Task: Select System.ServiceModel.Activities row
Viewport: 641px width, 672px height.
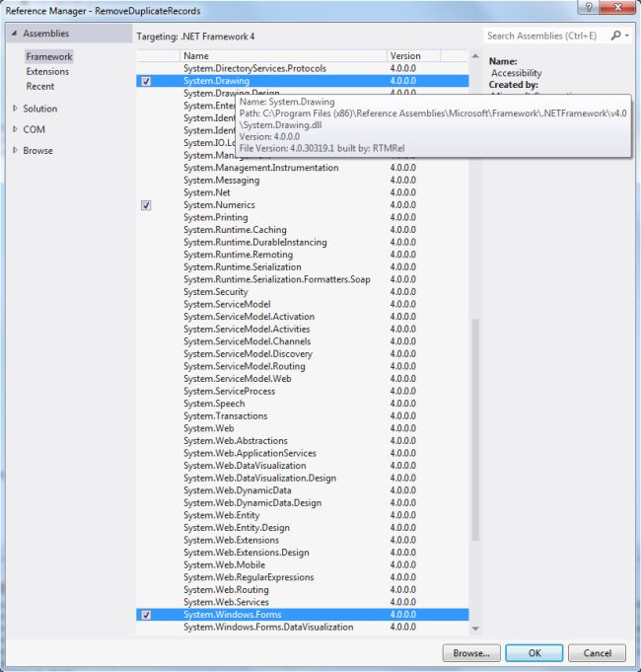Action: 303,330
